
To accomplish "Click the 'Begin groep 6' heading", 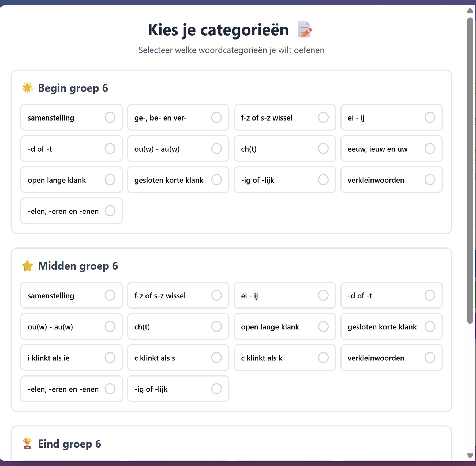I will pos(73,88).
